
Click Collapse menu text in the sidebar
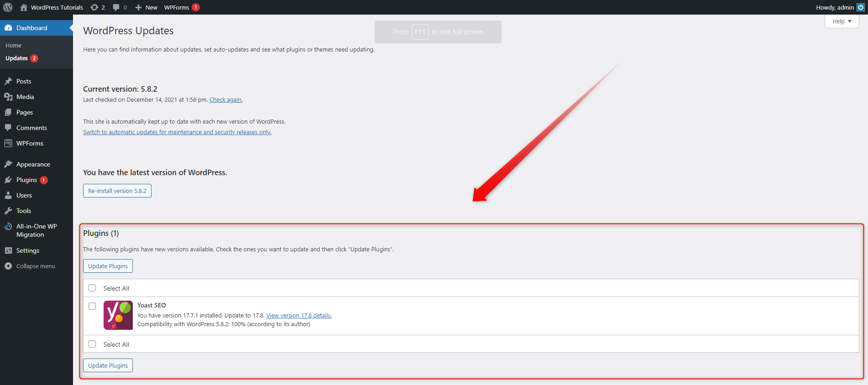point(36,266)
